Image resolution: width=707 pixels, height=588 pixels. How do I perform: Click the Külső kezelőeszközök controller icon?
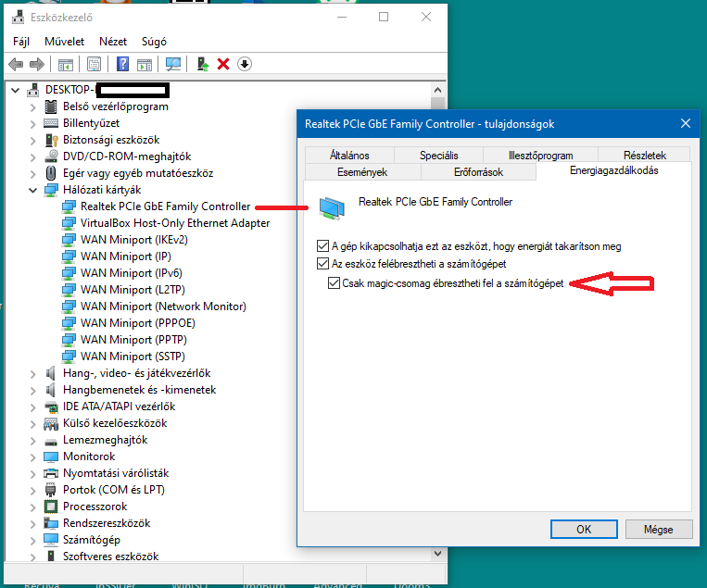coord(51,423)
